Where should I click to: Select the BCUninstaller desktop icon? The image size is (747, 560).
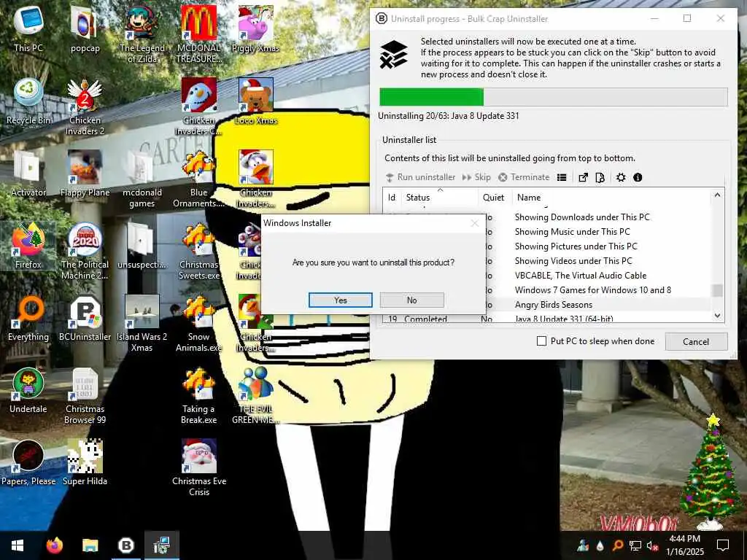85,319
